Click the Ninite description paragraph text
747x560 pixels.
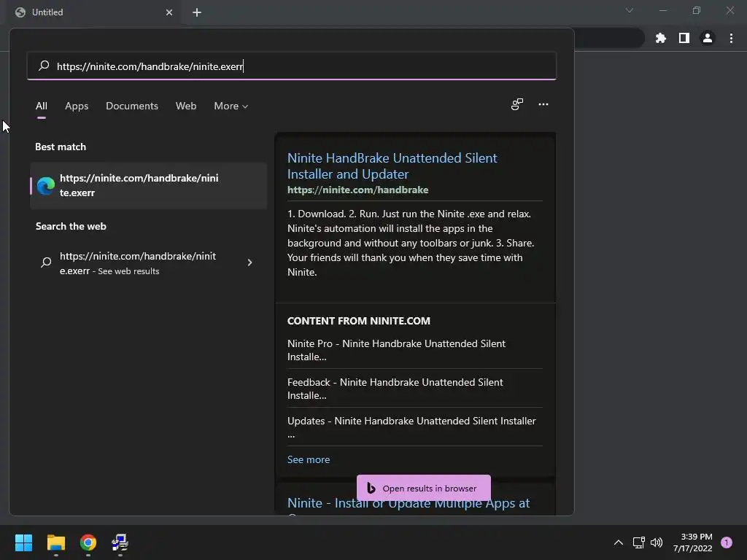click(x=411, y=243)
